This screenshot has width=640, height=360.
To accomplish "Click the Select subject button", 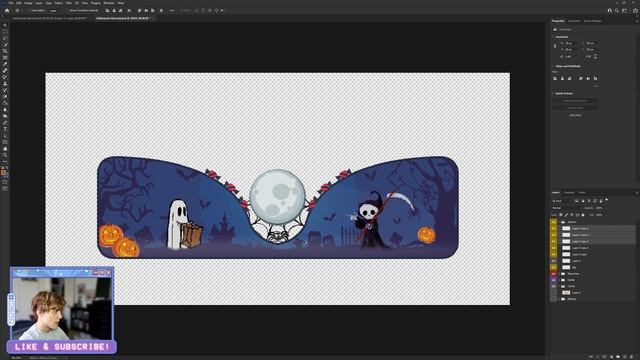I will [576, 108].
